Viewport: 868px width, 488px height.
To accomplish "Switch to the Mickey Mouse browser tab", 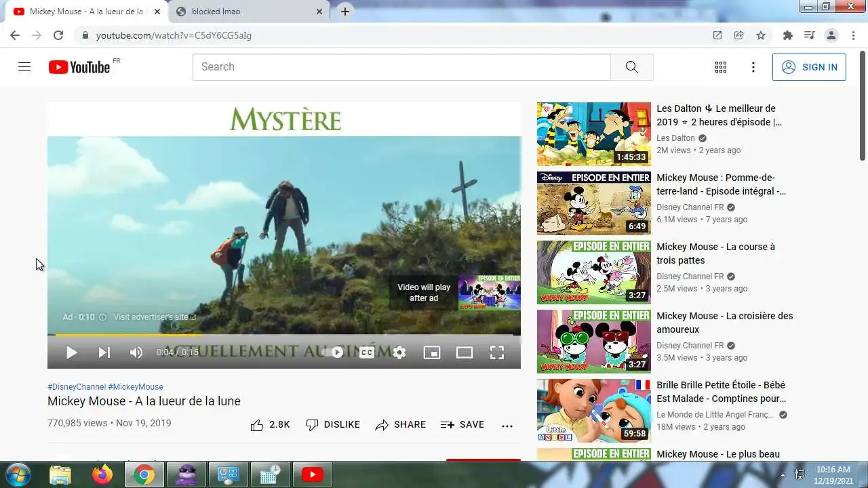I will 86,12.
